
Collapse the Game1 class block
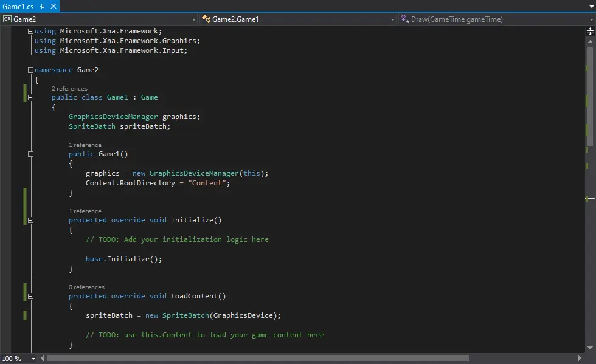pyautogui.click(x=30, y=97)
